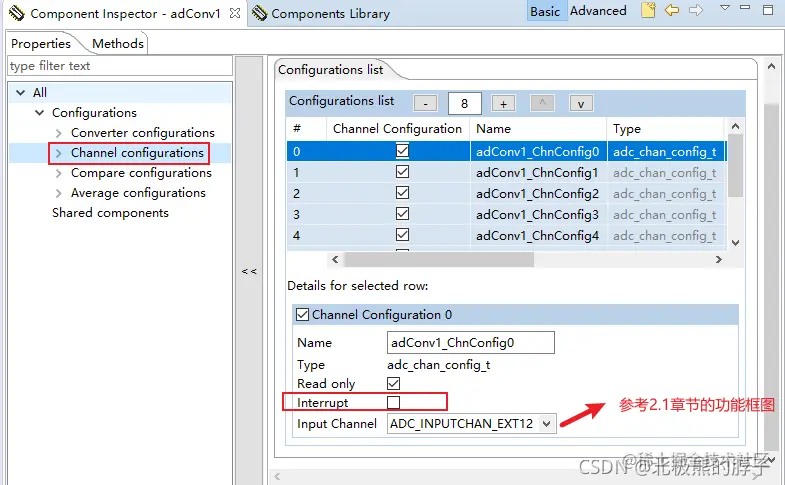Enable the Interrupt checkbox
This screenshot has width=785, height=485.
[x=394, y=402]
